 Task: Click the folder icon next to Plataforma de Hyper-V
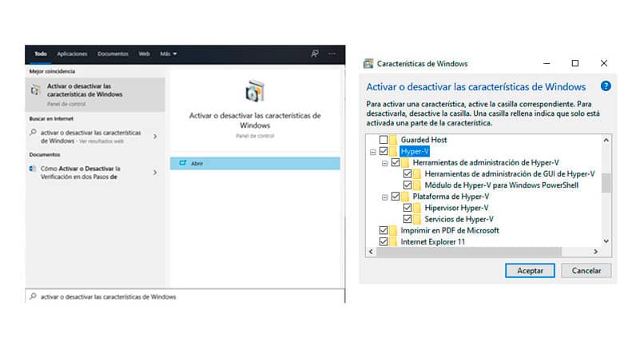pyautogui.click(x=405, y=197)
